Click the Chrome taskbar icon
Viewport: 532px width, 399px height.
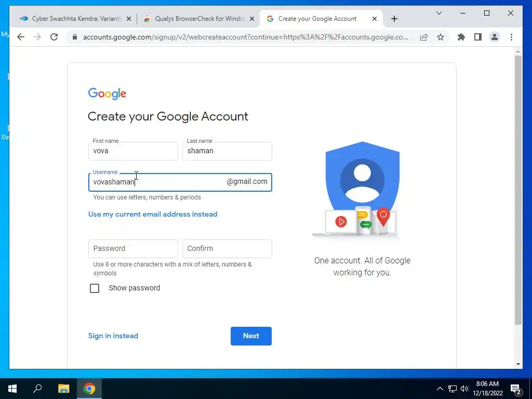pyautogui.click(x=89, y=389)
